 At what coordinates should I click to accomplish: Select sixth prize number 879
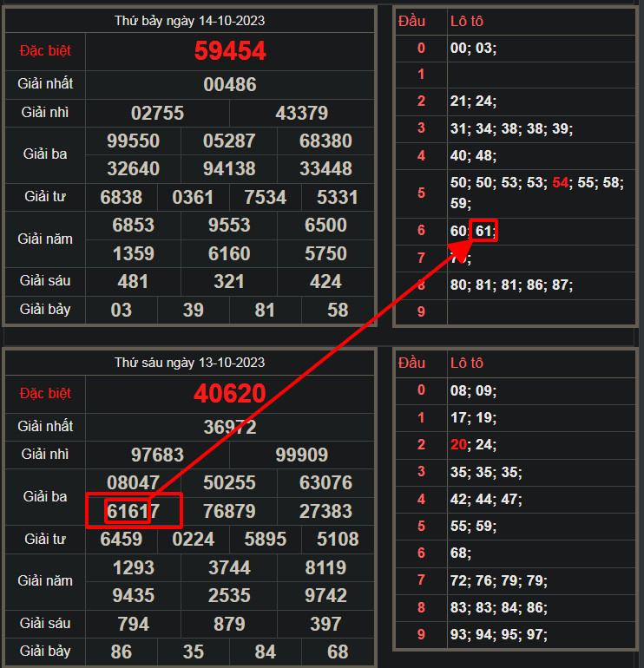tap(229, 624)
